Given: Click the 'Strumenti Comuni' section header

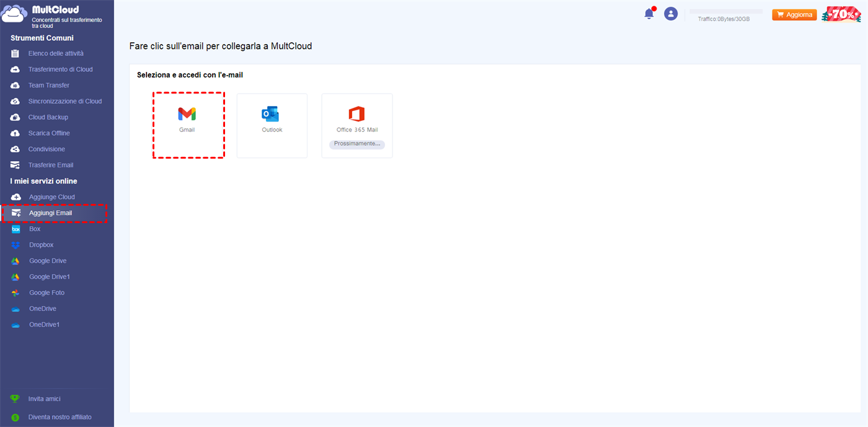Looking at the screenshot, I should pos(42,38).
